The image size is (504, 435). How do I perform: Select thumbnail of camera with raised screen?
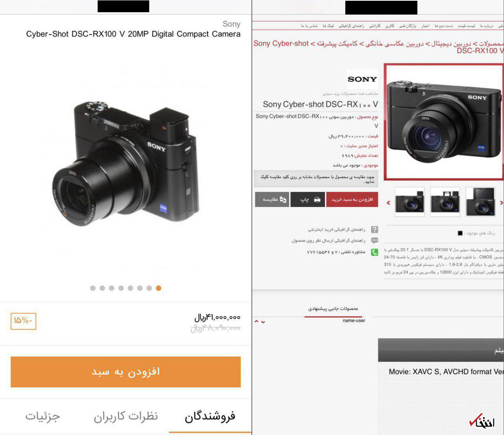(x=480, y=202)
